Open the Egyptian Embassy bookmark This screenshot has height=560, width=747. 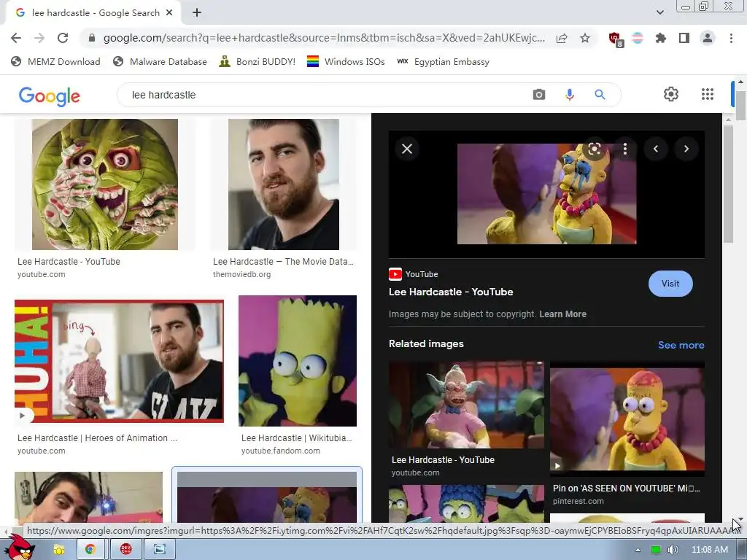pyautogui.click(x=444, y=61)
